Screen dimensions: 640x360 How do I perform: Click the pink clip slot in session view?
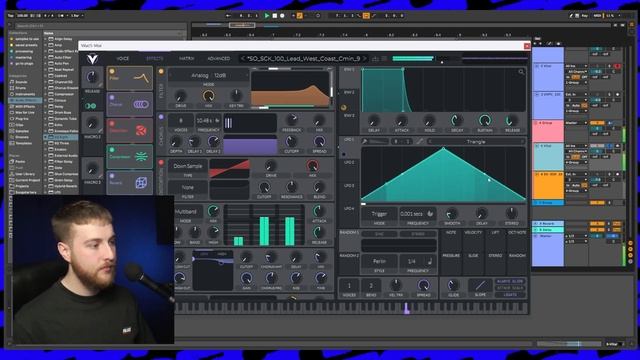point(548,131)
